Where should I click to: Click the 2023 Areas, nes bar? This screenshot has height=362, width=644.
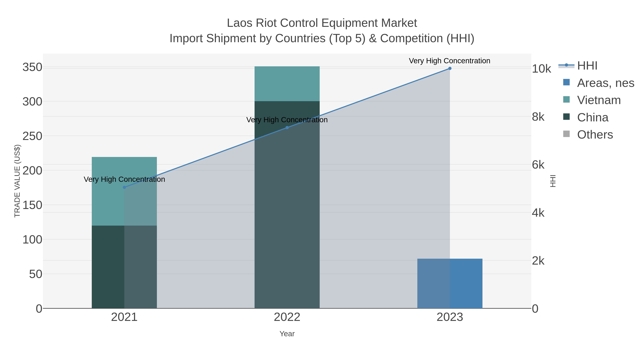(450, 284)
